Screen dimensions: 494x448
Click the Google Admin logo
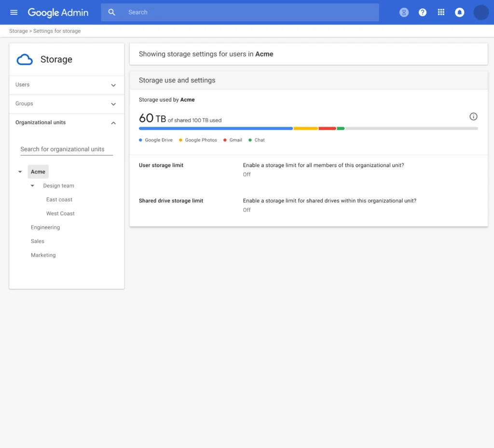click(x=58, y=12)
